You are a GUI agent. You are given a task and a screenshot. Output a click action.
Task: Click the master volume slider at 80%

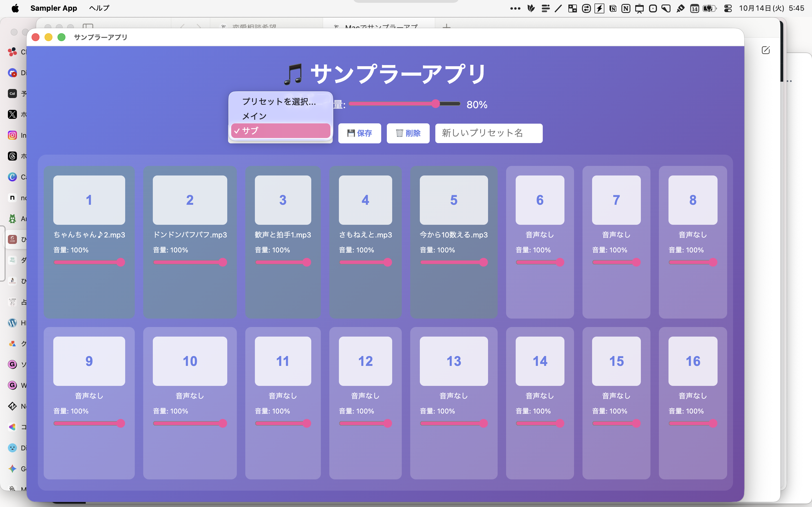pos(435,104)
